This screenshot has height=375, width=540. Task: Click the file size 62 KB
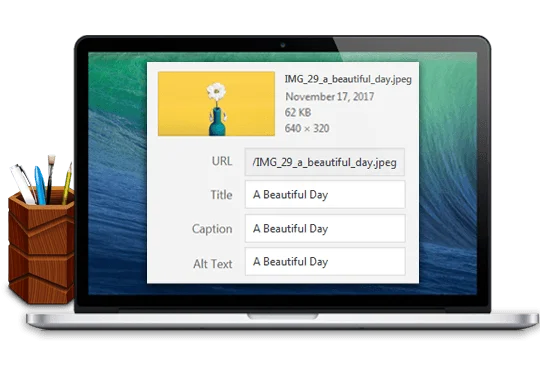click(298, 112)
